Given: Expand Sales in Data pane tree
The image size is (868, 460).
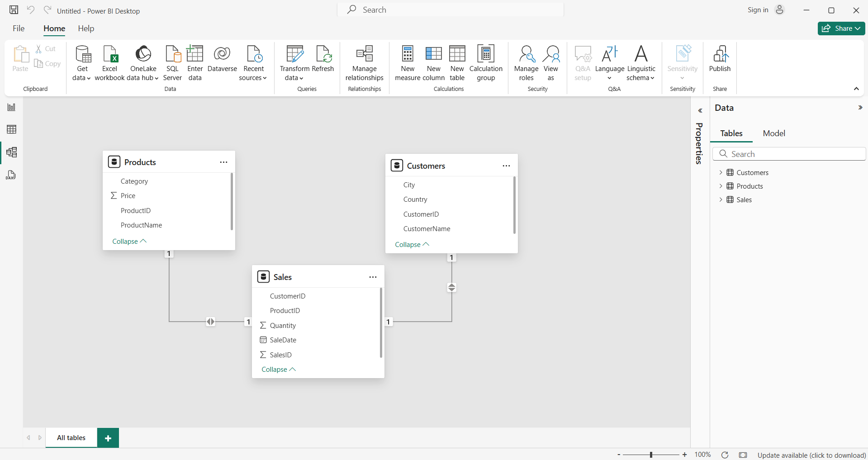Looking at the screenshot, I should (x=721, y=199).
